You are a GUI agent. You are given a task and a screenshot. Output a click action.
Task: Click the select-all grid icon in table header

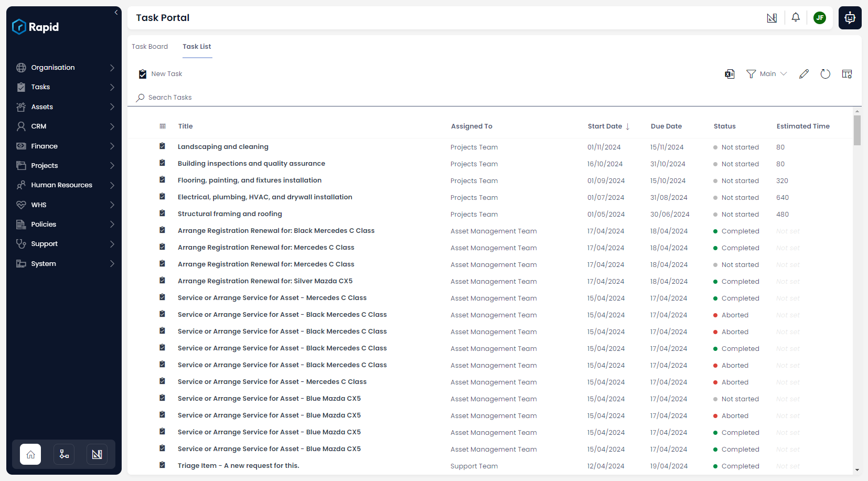(163, 126)
